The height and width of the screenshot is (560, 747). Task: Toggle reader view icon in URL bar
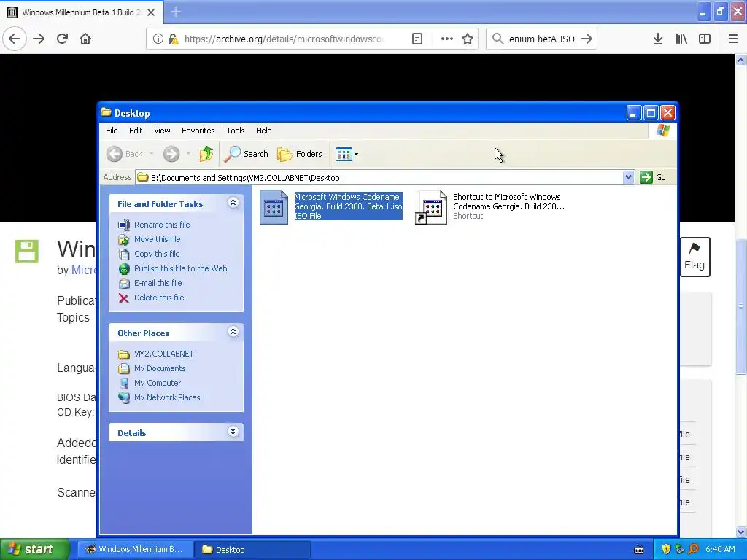(x=417, y=39)
